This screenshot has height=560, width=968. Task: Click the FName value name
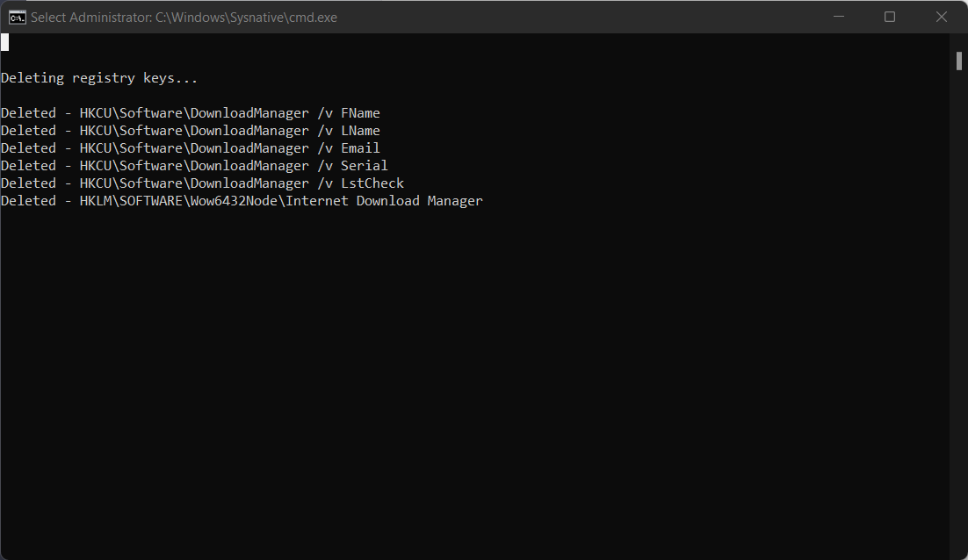(360, 113)
